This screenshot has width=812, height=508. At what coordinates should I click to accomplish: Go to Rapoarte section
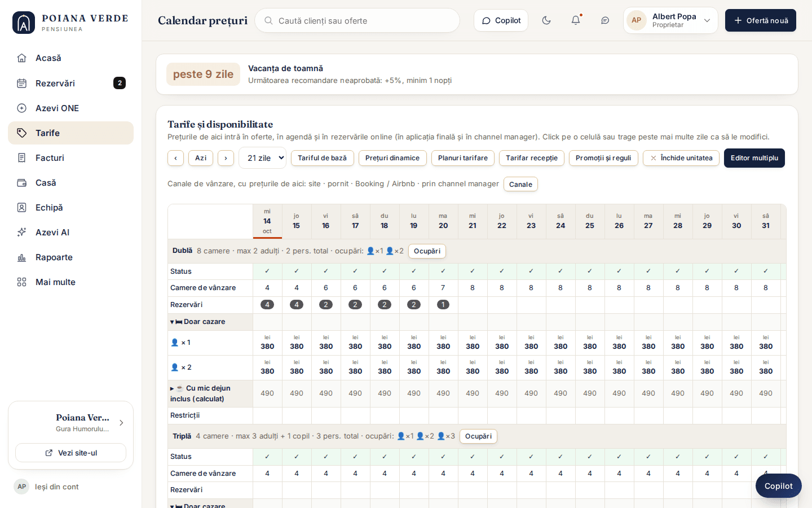pyautogui.click(x=70, y=257)
